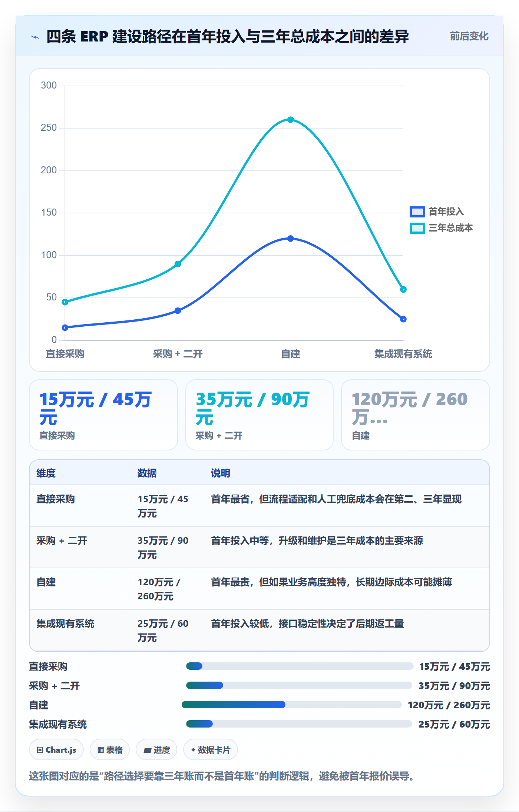
Task: Click the lightning icon beside the title
Action: (x=35, y=37)
